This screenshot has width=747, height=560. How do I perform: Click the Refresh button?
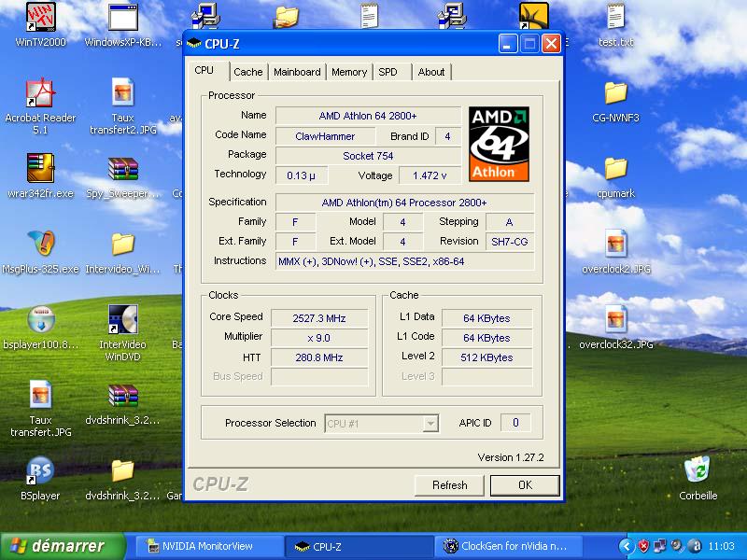coord(449,484)
